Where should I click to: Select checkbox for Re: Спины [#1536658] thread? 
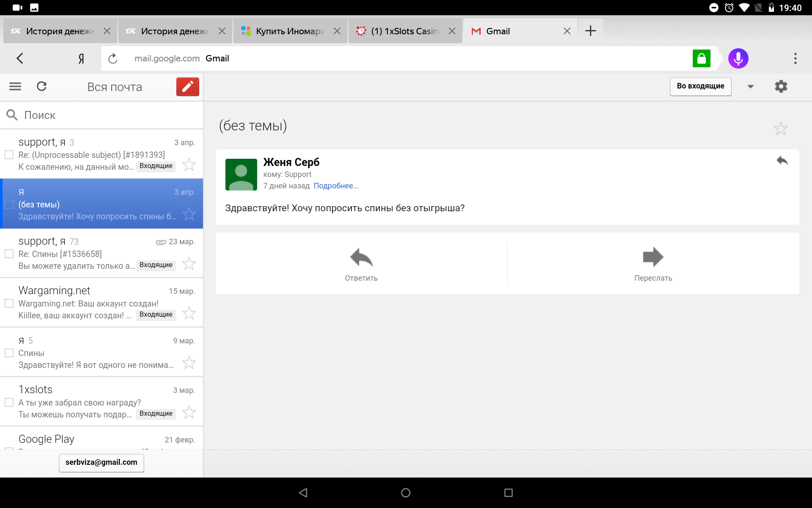coord(9,254)
